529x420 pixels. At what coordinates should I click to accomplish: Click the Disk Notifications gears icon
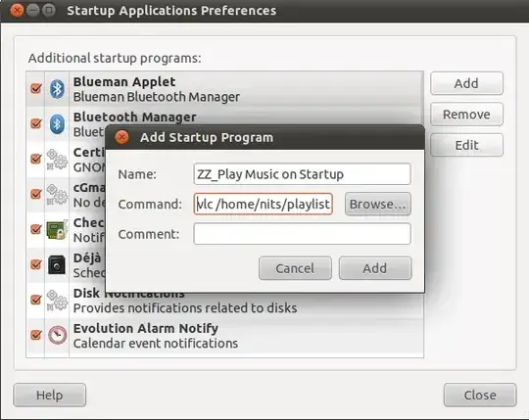(x=57, y=300)
